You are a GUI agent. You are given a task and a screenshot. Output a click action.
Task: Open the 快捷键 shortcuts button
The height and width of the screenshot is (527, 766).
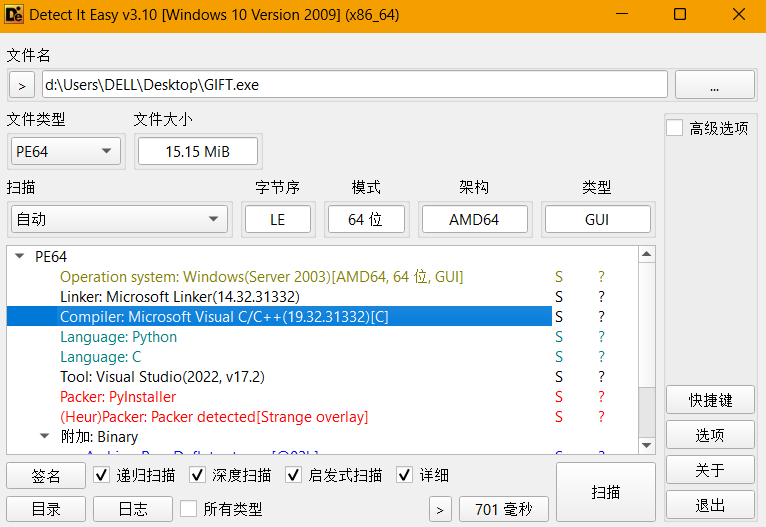[x=710, y=400]
